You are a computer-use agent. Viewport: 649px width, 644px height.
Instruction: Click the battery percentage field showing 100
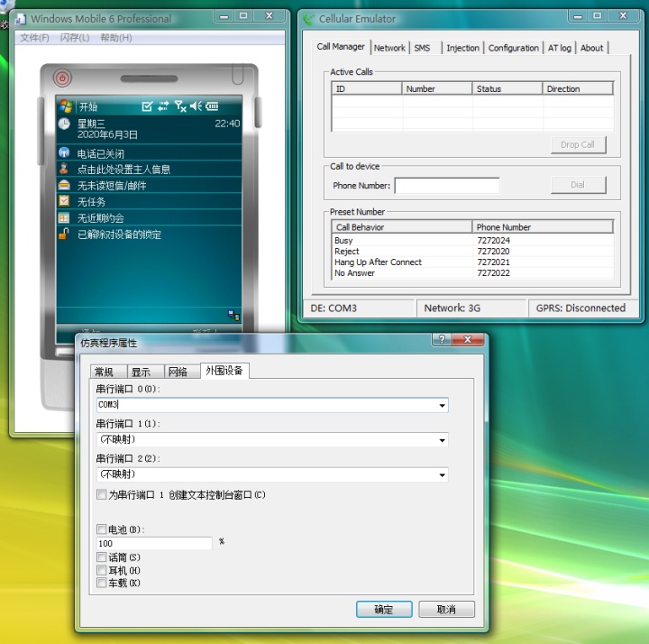(154, 543)
